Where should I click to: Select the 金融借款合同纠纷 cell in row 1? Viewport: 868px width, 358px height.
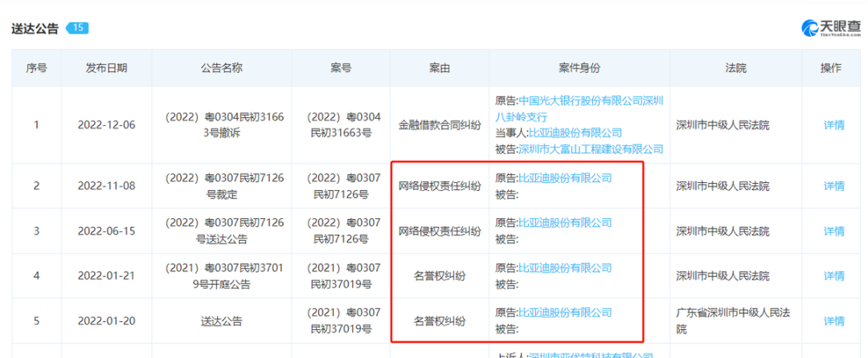click(440, 125)
